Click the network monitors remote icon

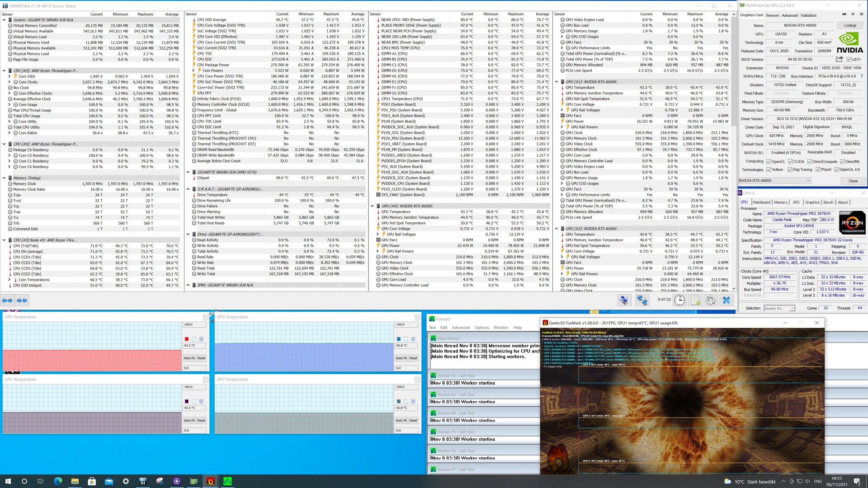642,300
